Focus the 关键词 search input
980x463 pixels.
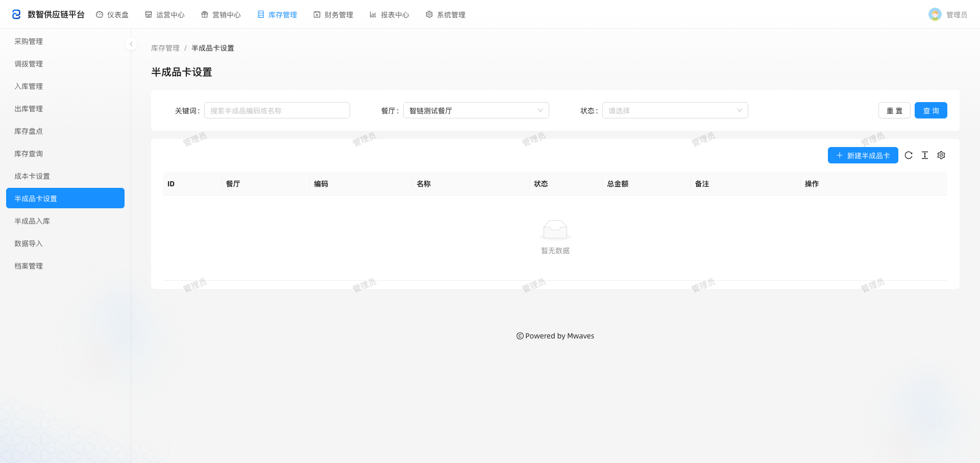[x=277, y=110]
